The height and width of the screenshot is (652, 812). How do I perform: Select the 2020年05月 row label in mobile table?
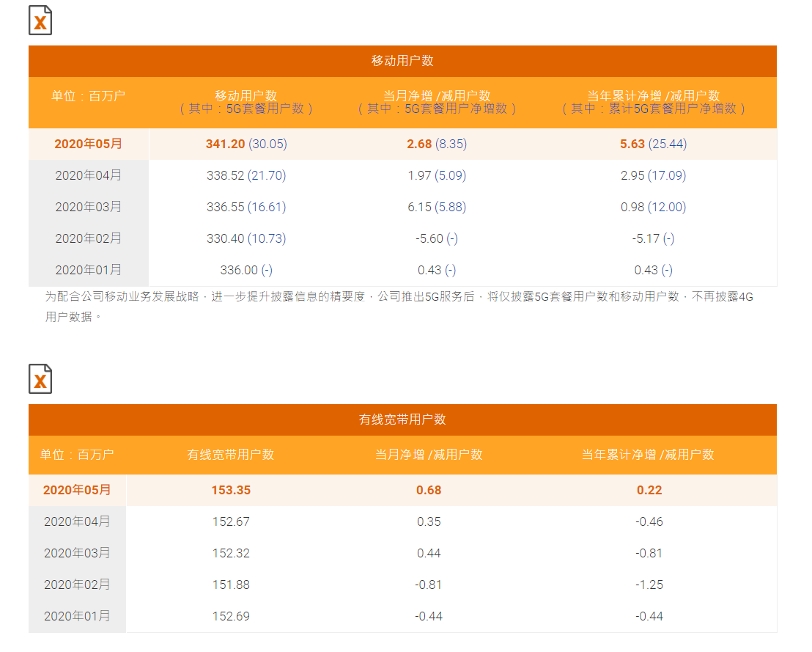pyautogui.click(x=89, y=144)
